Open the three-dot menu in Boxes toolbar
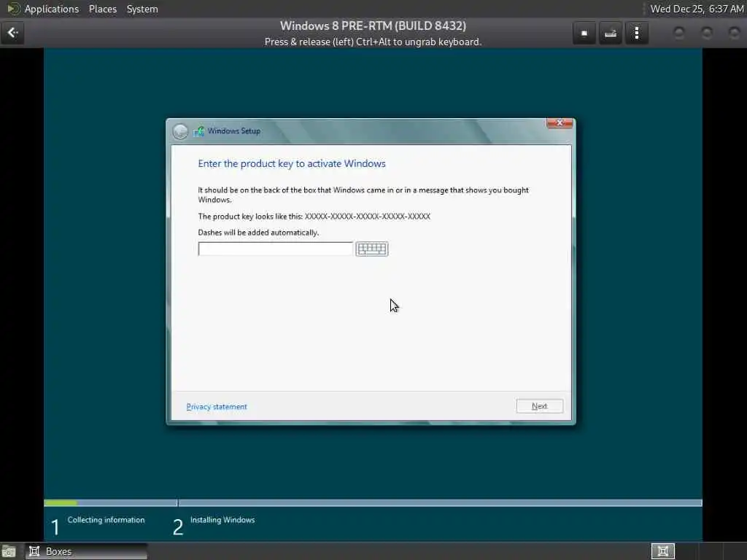This screenshot has height=560, width=747. pyautogui.click(x=636, y=34)
